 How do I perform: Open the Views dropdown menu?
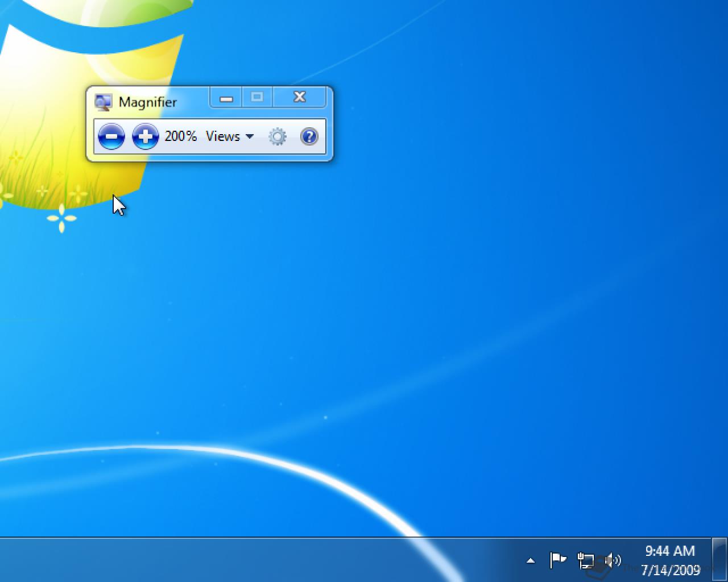point(229,136)
